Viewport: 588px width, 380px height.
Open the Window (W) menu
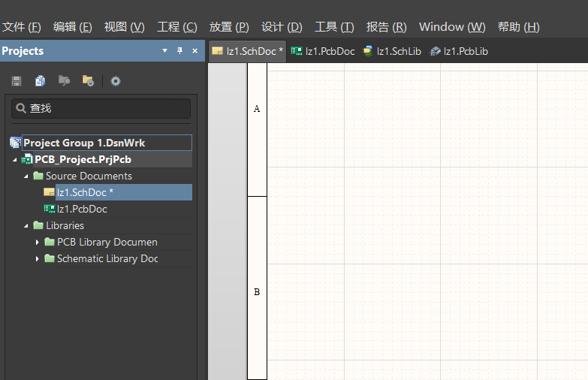coord(452,27)
